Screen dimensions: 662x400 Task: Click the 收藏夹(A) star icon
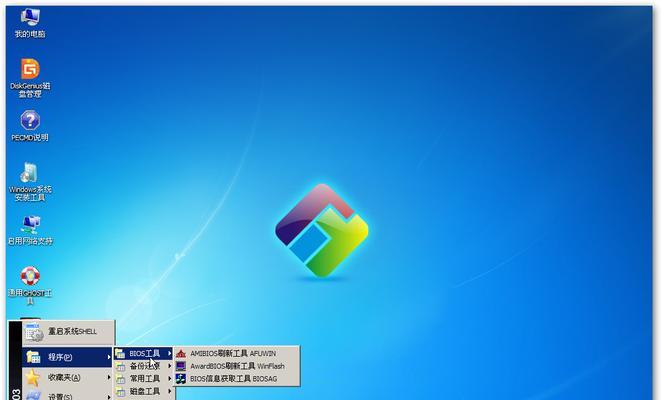tap(33, 377)
